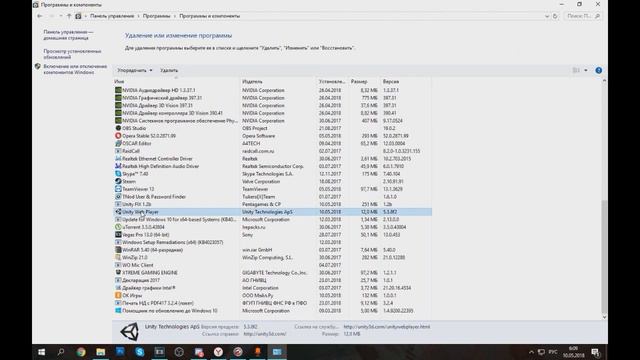Click the uTorrent program icon
The width and height of the screenshot is (640, 360).
(118, 227)
